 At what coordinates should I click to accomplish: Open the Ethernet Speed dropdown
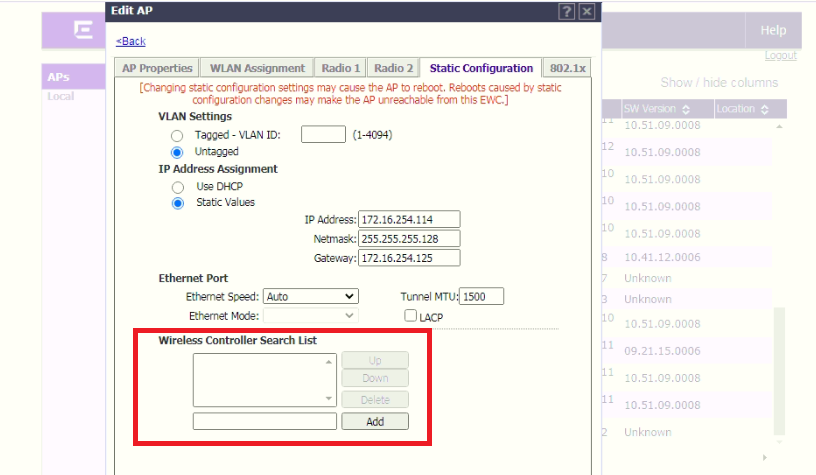coord(310,296)
